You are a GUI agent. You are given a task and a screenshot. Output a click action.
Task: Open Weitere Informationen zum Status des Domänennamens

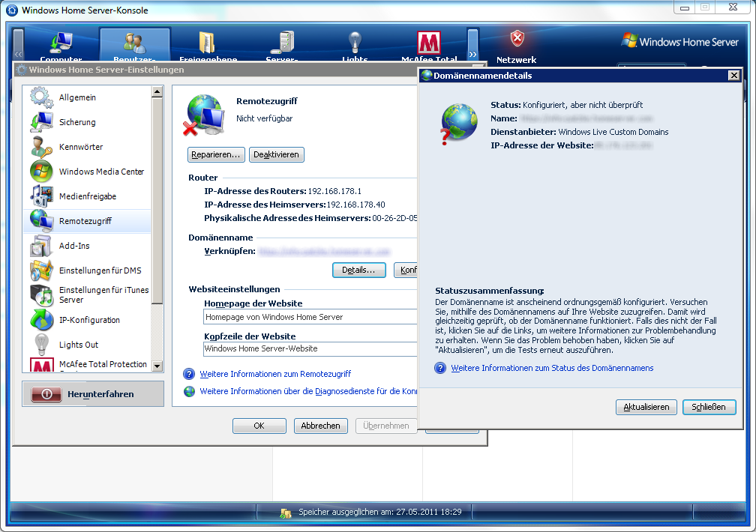click(552, 368)
